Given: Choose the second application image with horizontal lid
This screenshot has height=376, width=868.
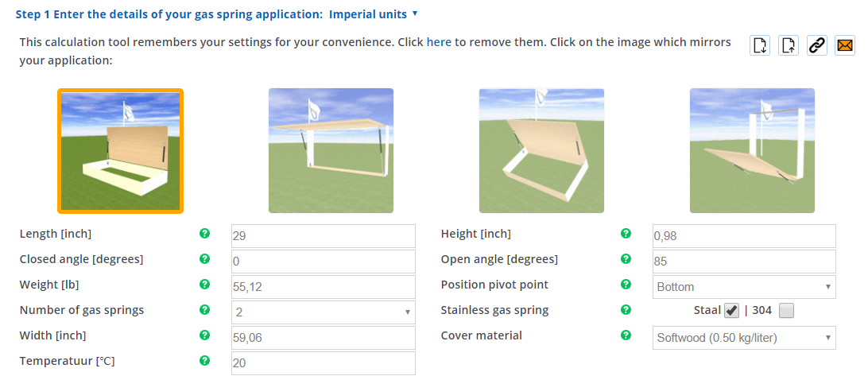Looking at the screenshot, I should 331,151.
